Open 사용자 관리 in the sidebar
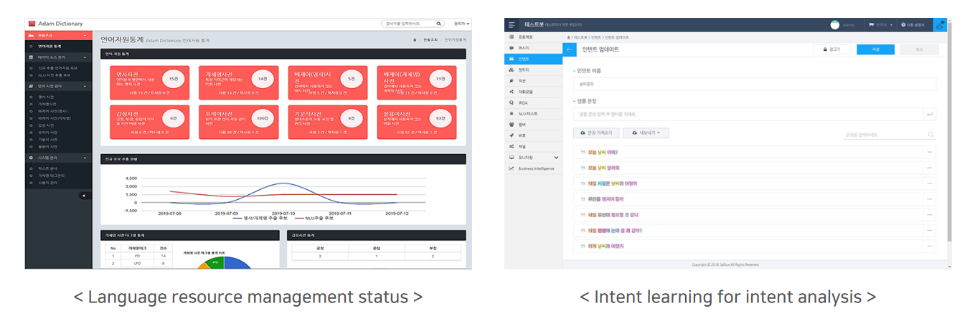 [46, 182]
